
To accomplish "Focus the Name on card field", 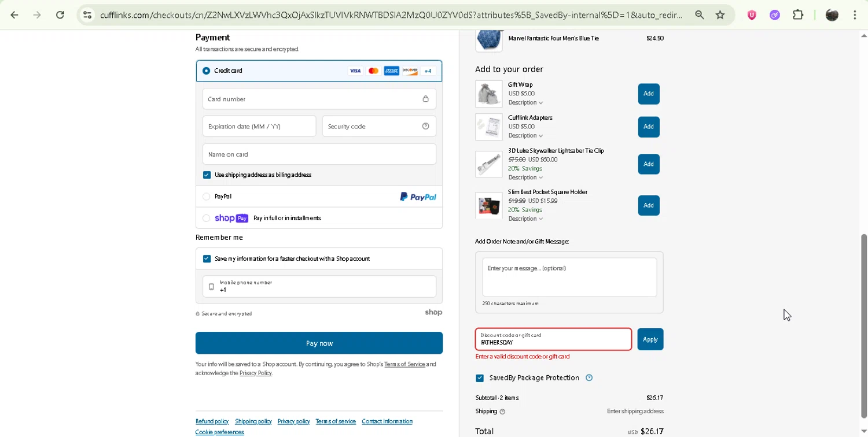I will point(319,154).
